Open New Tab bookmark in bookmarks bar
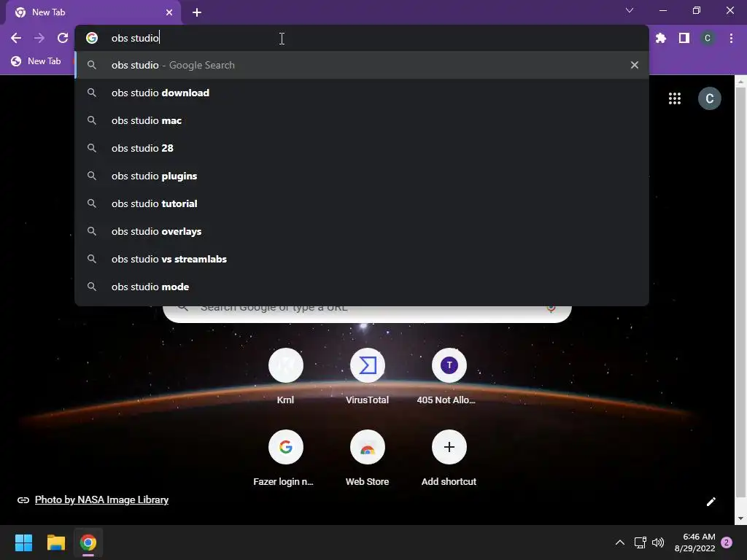Screen dimensions: 747x560 (x=36, y=61)
